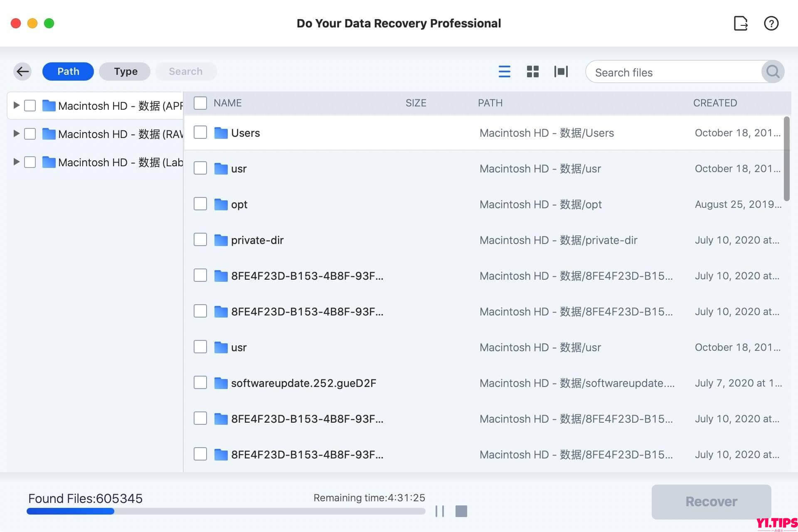Switch to grid view layout
This screenshot has width=798, height=532.
[x=532, y=71]
